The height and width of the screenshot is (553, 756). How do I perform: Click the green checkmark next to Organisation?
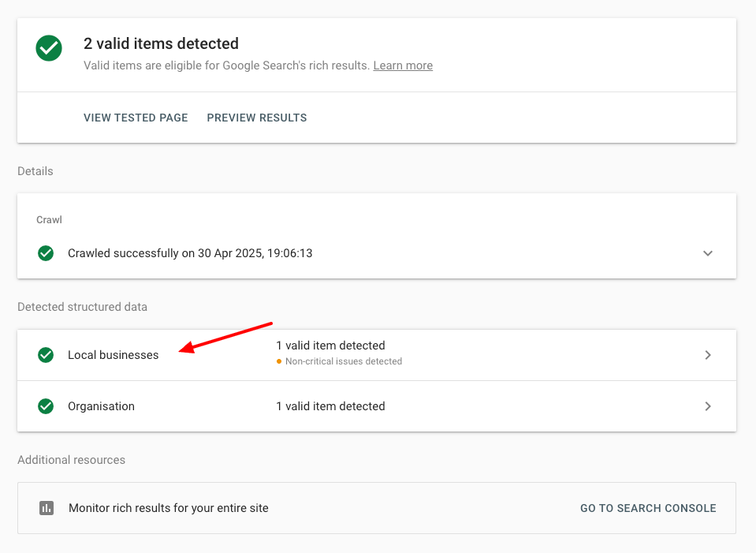(x=46, y=406)
